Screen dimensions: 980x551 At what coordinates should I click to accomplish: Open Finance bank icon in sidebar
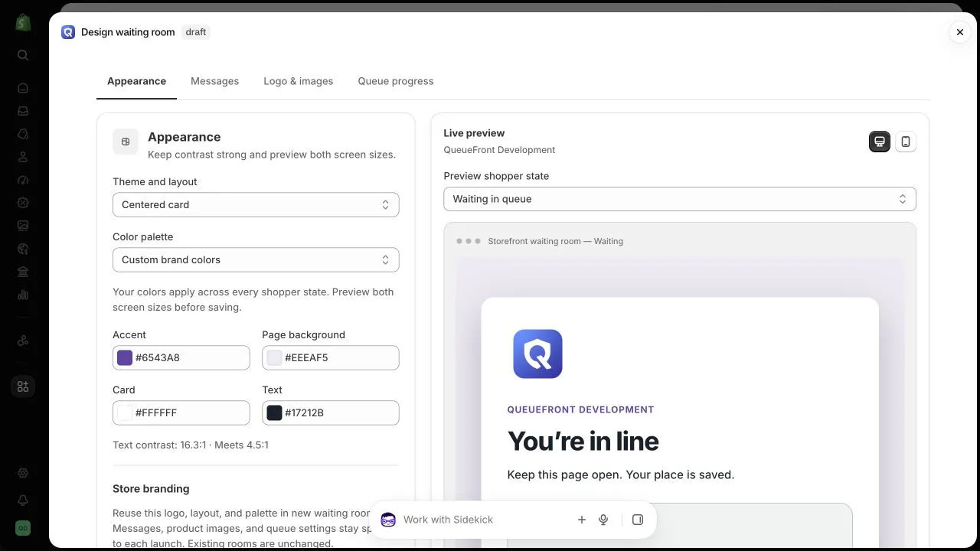point(23,272)
